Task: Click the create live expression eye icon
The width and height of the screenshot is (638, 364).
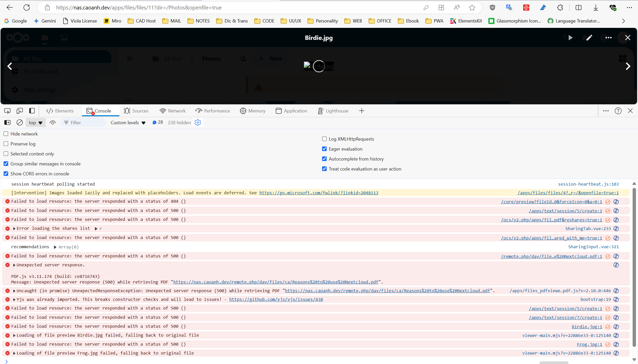Action: 53,123
